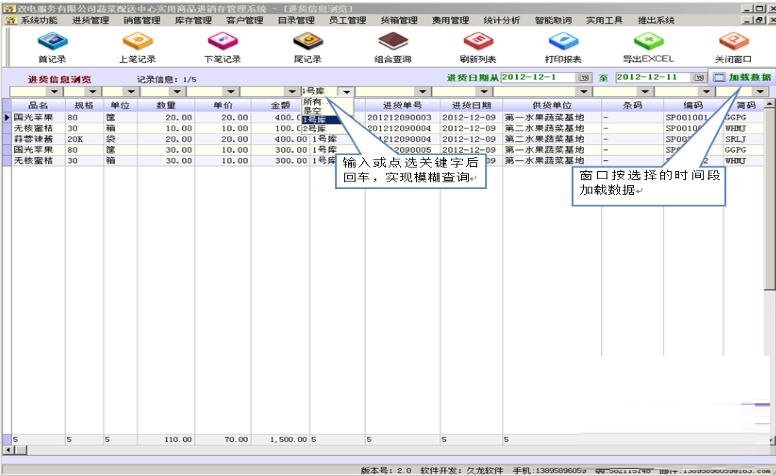This screenshot has height=476, width=776.
Task: Click the 供货单位 column header
Action: click(x=538, y=105)
